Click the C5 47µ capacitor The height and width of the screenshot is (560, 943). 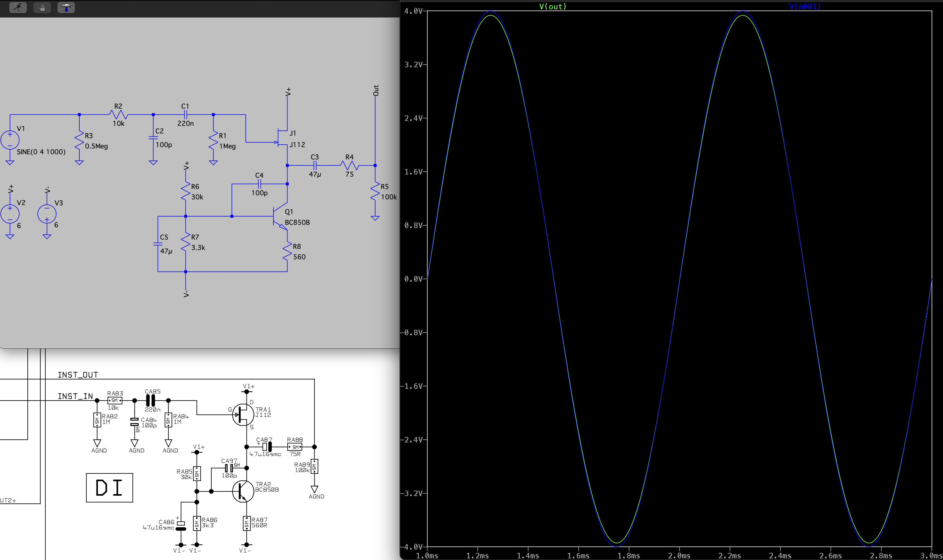[x=158, y=244]
